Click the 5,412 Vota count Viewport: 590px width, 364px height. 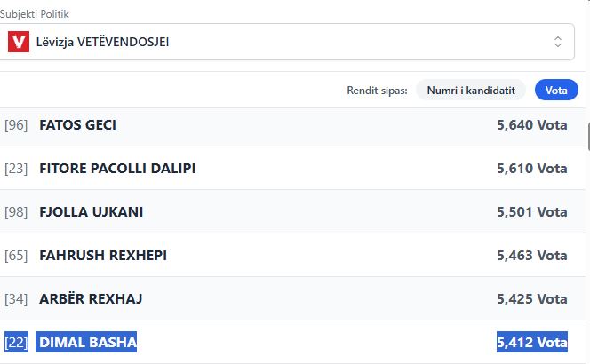coord(531,342)
